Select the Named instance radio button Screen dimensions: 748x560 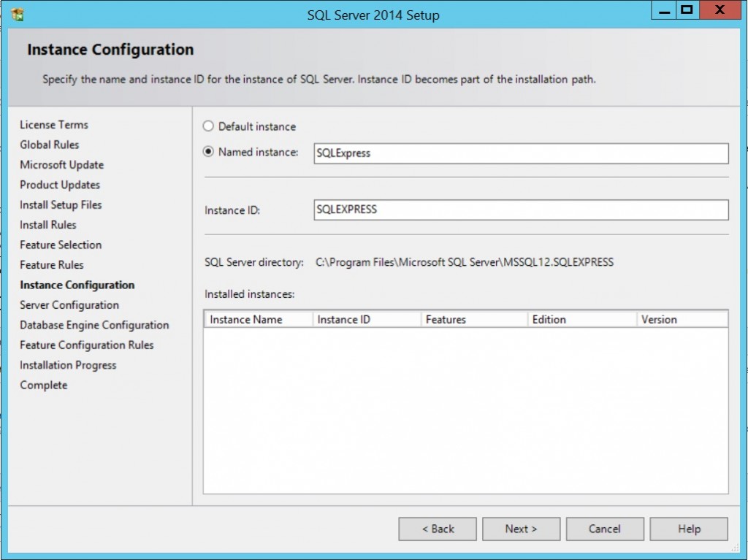click(208, 152)
